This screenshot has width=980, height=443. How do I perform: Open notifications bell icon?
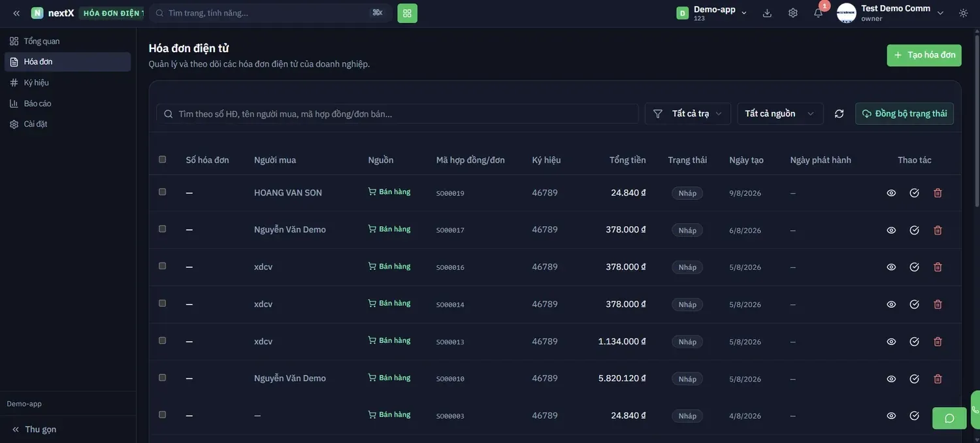(x=818, y=13)
